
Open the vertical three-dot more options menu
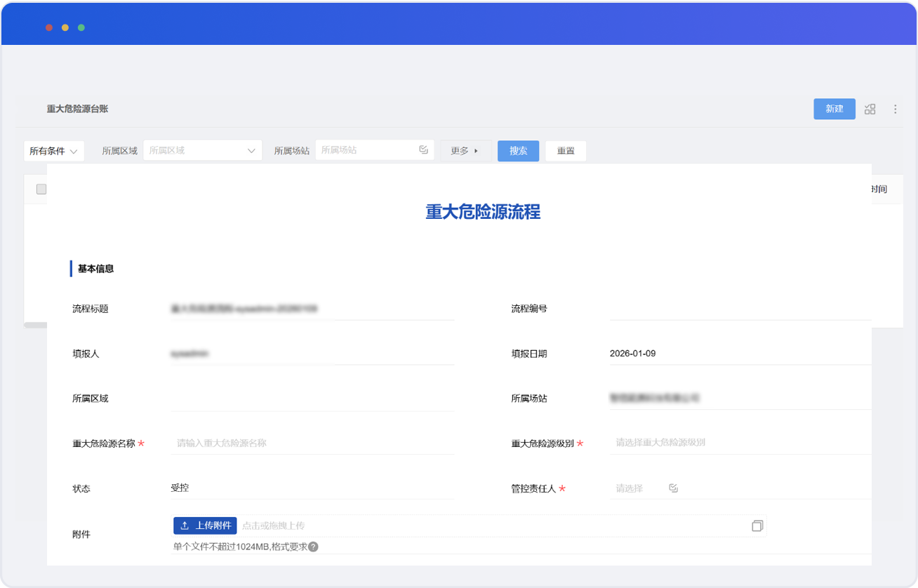click(895, 109)
